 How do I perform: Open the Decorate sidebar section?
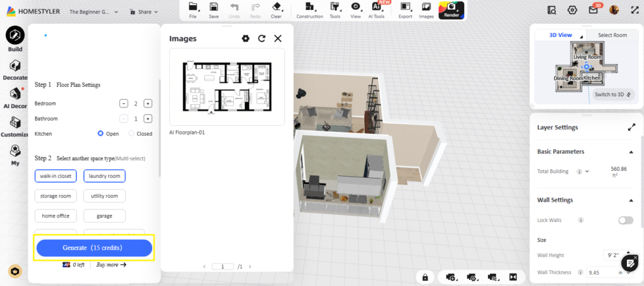15,69
